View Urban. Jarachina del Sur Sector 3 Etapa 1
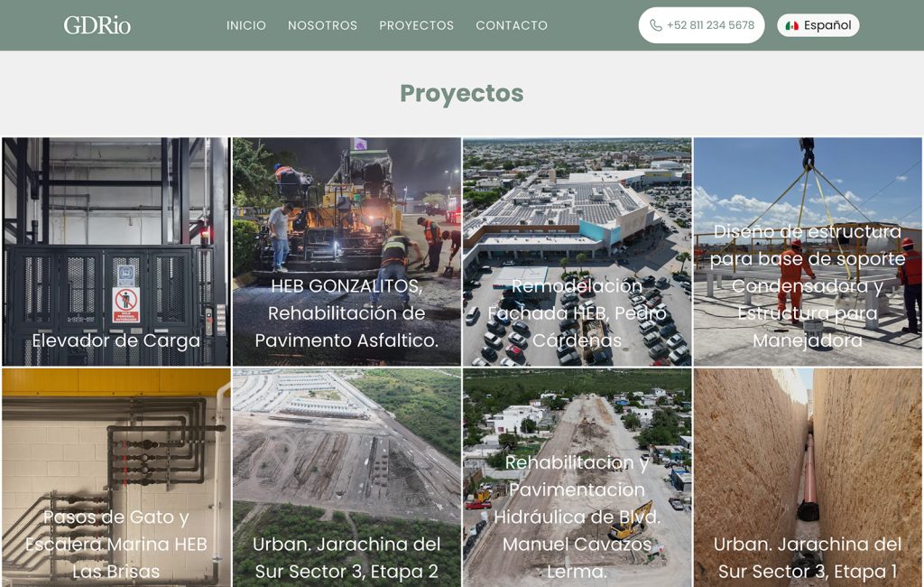Viewport: 924px width, 587px height. [808, 479]
